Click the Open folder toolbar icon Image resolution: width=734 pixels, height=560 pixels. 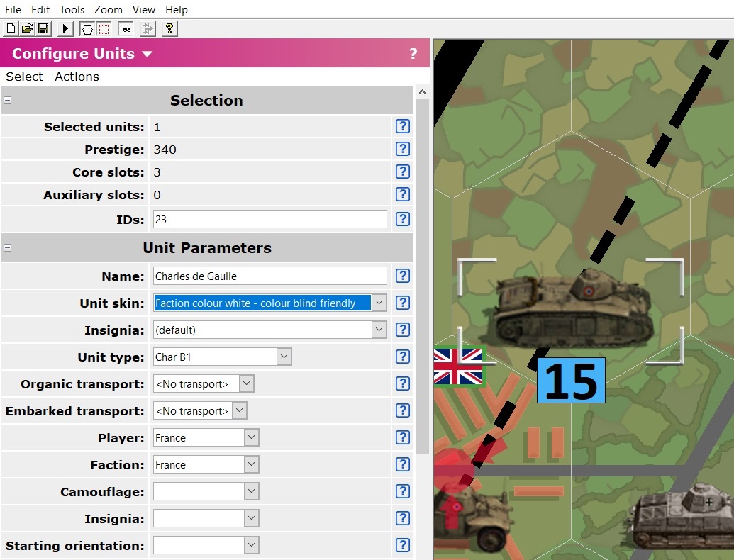pos(27,29)
